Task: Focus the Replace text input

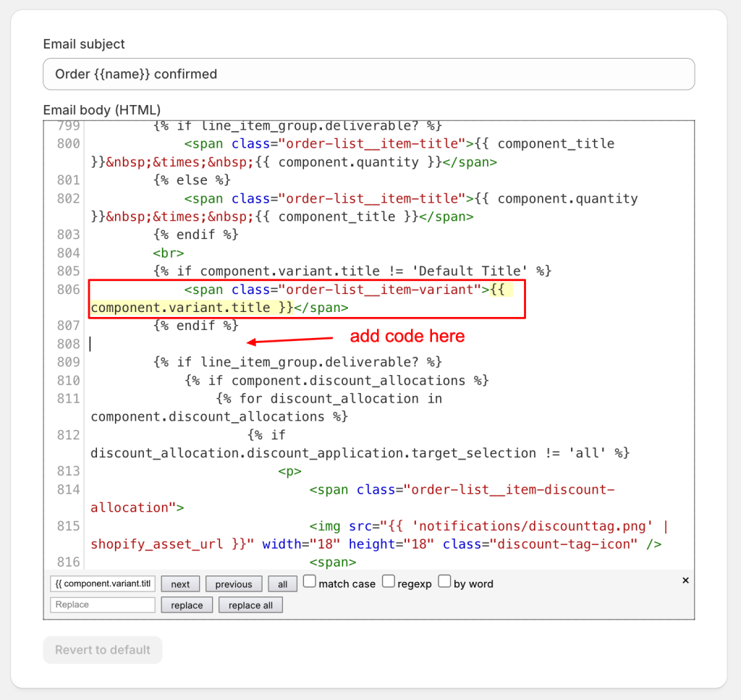Action: tap(103, 604)
